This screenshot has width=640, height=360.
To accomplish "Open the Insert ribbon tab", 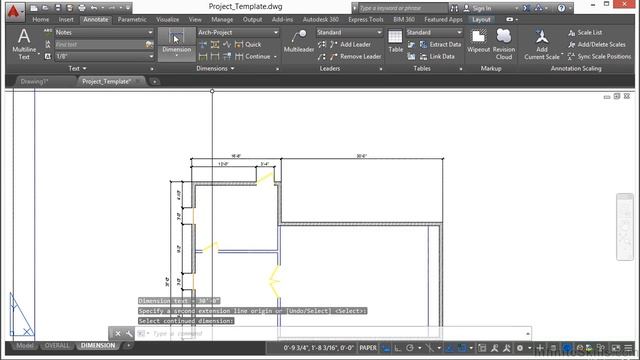I will point(66,19).
